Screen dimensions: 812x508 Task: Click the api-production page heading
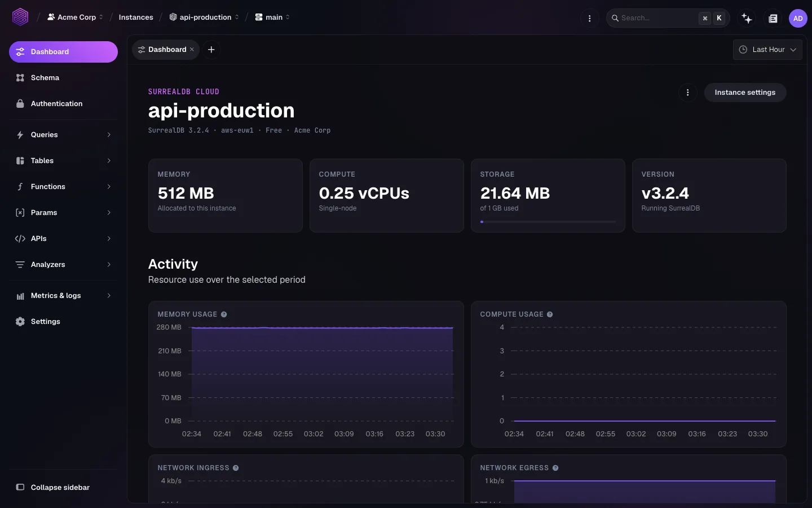point(221,111)
